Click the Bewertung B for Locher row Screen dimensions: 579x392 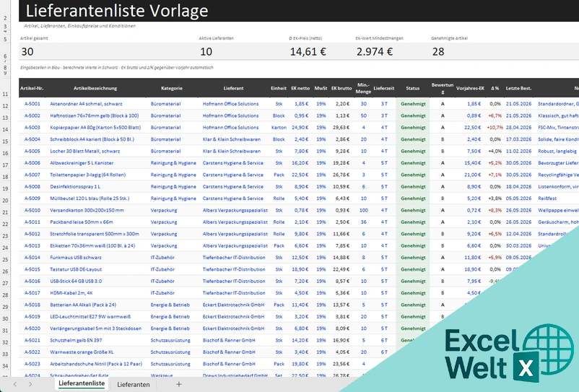click(443, 151)
